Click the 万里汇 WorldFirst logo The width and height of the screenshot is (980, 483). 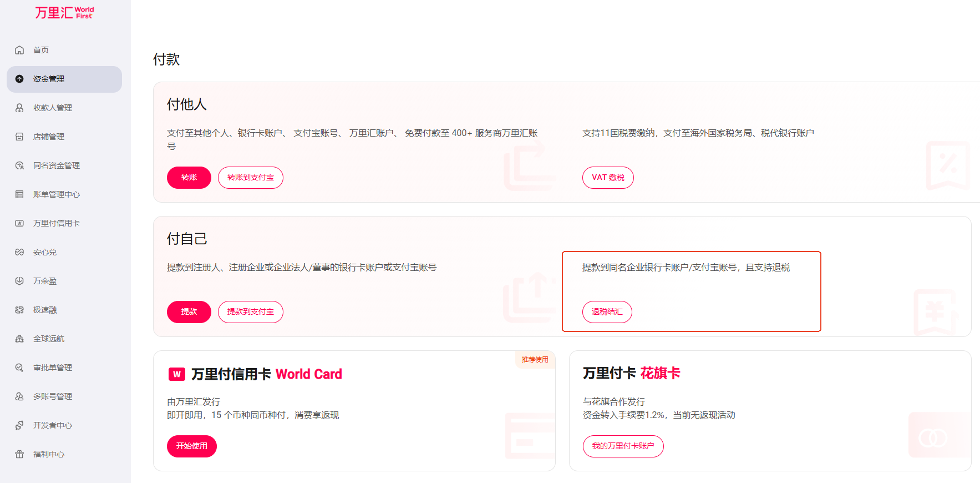pos(64,12)
